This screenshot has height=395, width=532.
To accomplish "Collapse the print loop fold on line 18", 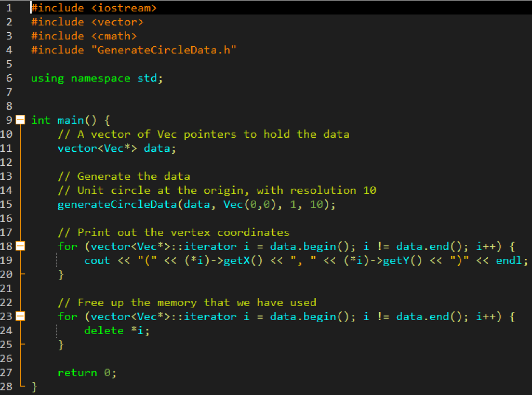I will coord(20,246).
